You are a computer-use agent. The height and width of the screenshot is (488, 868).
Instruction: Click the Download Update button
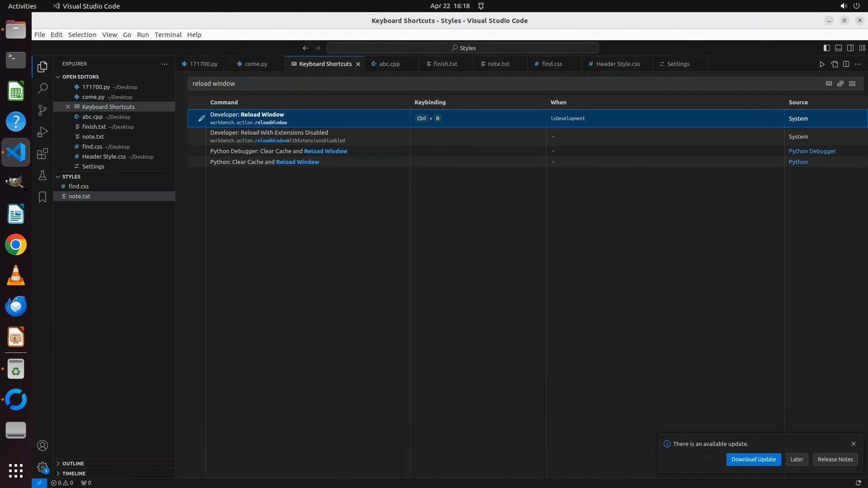click(753, 460)
